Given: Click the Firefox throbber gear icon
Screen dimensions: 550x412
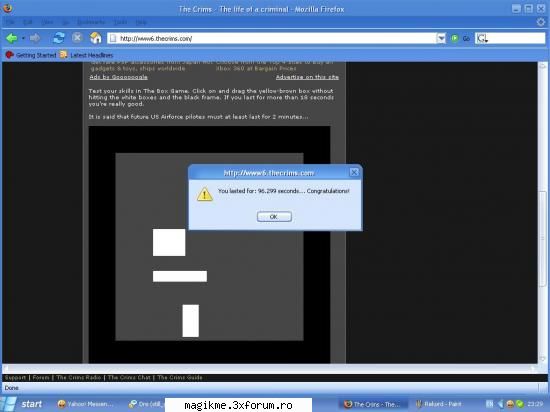Looking at the screenshot, I should 541,22.
